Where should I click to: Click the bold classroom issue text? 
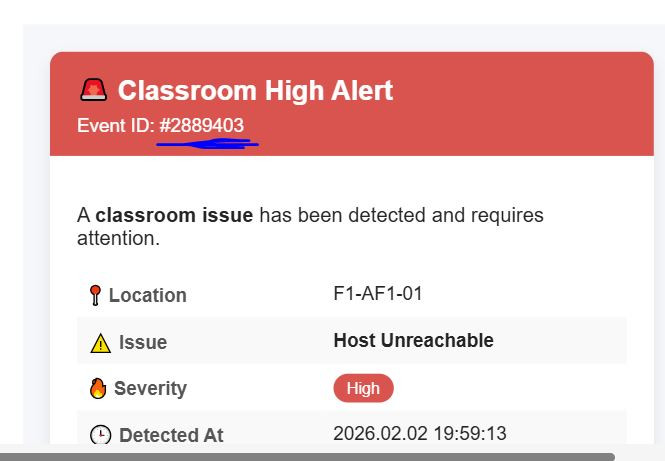(174, 215)
